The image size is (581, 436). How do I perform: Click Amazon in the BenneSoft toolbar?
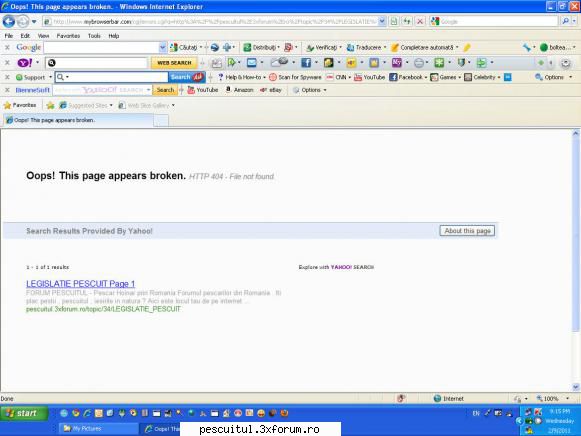click(239, 90)
